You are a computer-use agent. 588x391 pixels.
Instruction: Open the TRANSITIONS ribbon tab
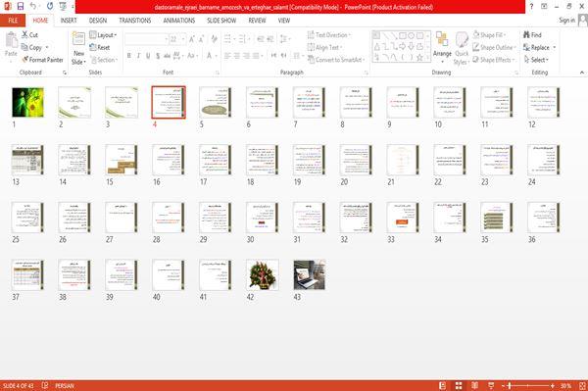[135, 21]
